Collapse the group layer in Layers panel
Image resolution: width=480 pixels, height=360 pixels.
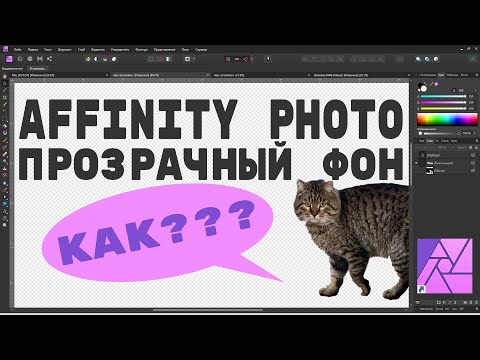pos(417,163)
